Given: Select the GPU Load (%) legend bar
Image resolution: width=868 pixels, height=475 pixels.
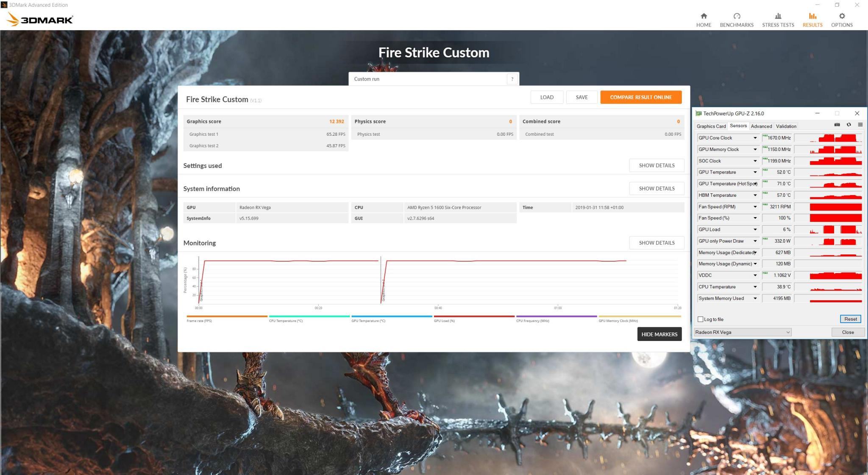Looking at the screenshot, I should coord(474,316).
